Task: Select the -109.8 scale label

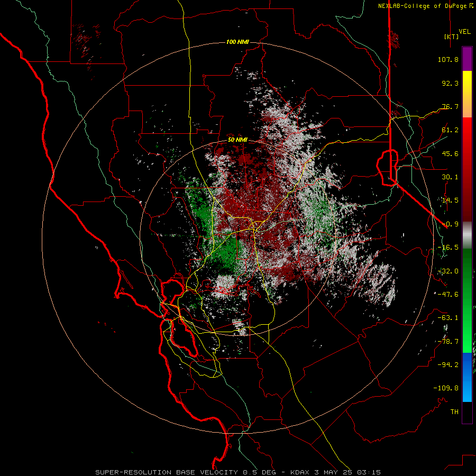Action: pyautogui.click(x=446, y=388)
